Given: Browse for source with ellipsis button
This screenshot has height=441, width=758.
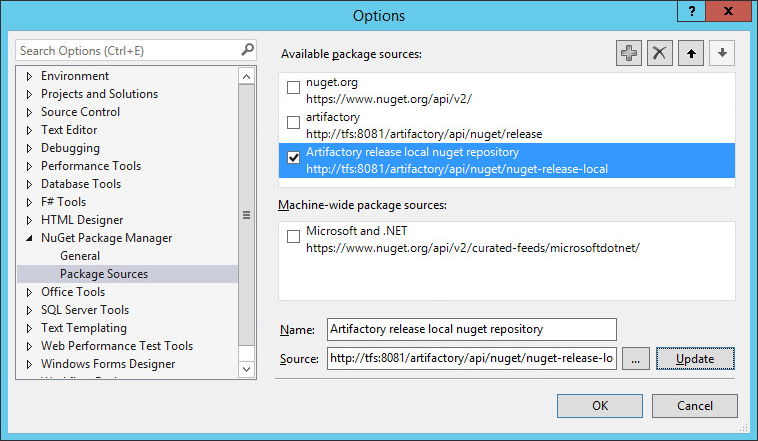Looking at the screenshot, I should coord(635,359).
